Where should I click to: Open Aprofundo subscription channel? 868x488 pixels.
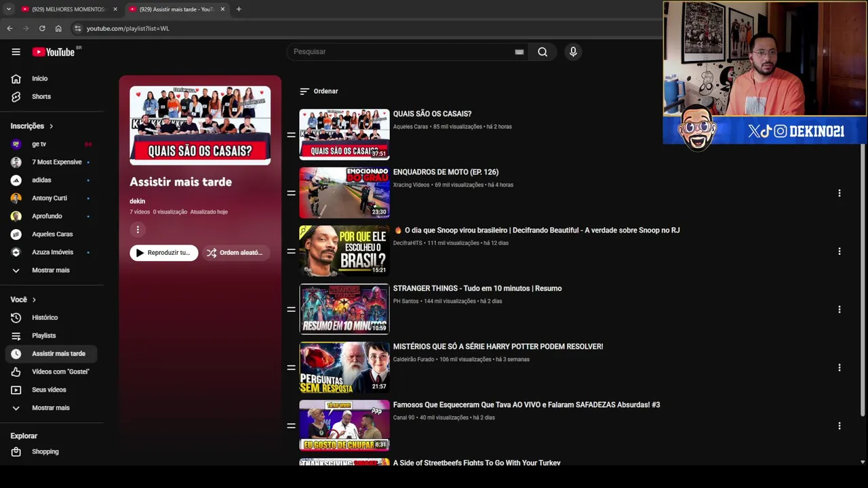(x=52, y=216)
